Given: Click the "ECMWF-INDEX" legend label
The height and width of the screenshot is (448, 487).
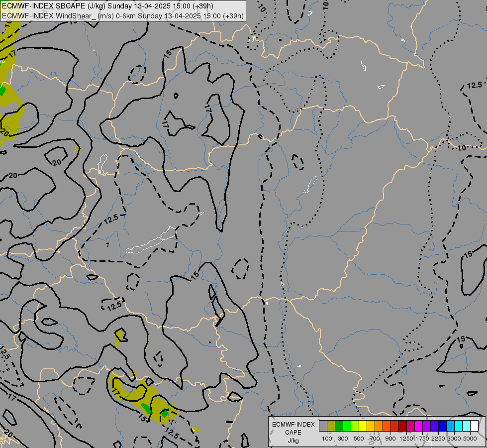Looking at the screenshot, I should 293,425.
